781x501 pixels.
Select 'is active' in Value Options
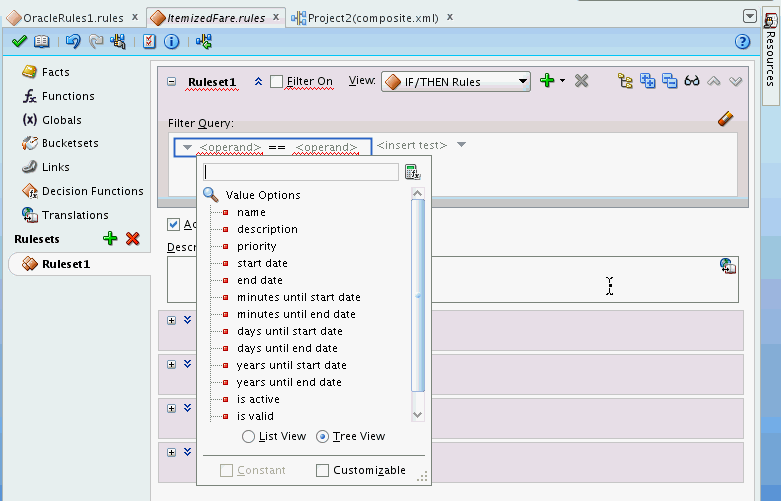tap(258, 399)
